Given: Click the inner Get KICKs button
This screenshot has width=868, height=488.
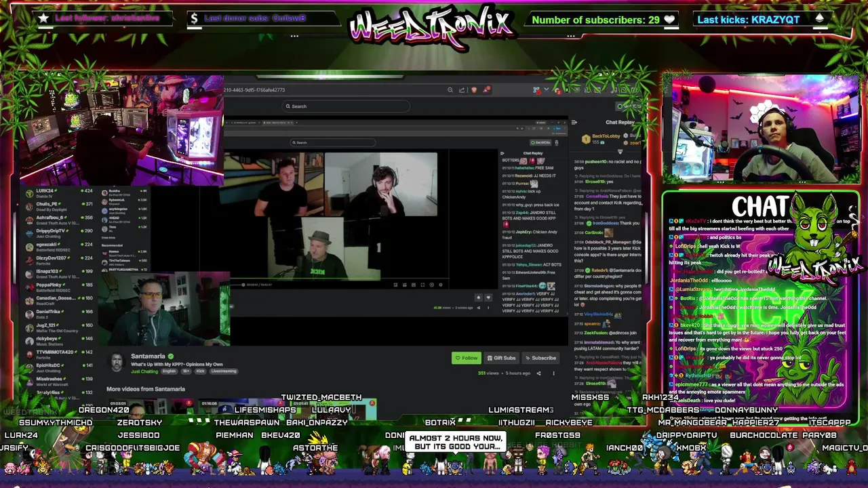Looking at the screenshot, I should coord(542,142).
